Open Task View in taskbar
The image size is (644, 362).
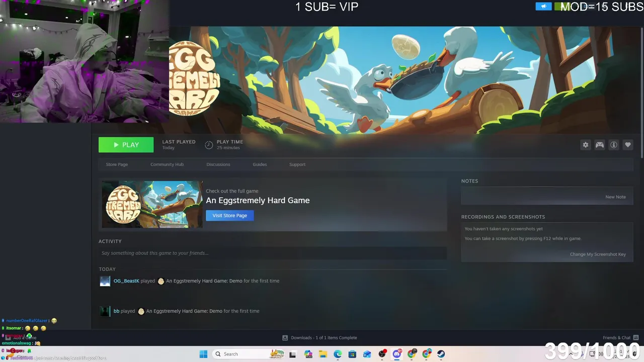tap(293, 354)
